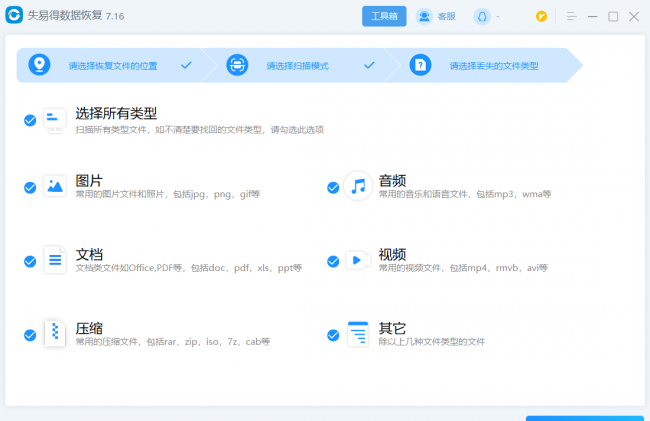Toggle the 图片 checkbox
This screenshot has width=650, height=421.
coord(30,188)
